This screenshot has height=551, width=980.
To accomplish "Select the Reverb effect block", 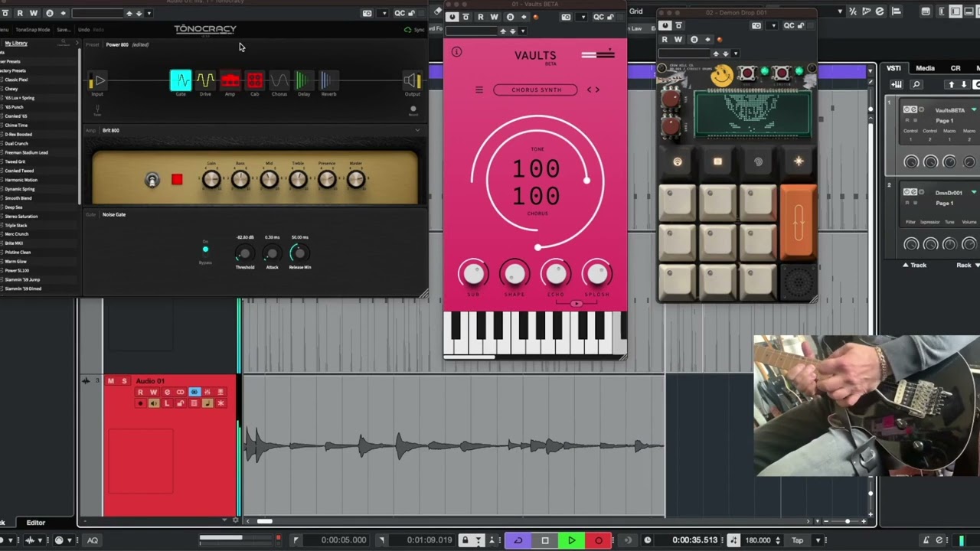I will coord(328,80).
